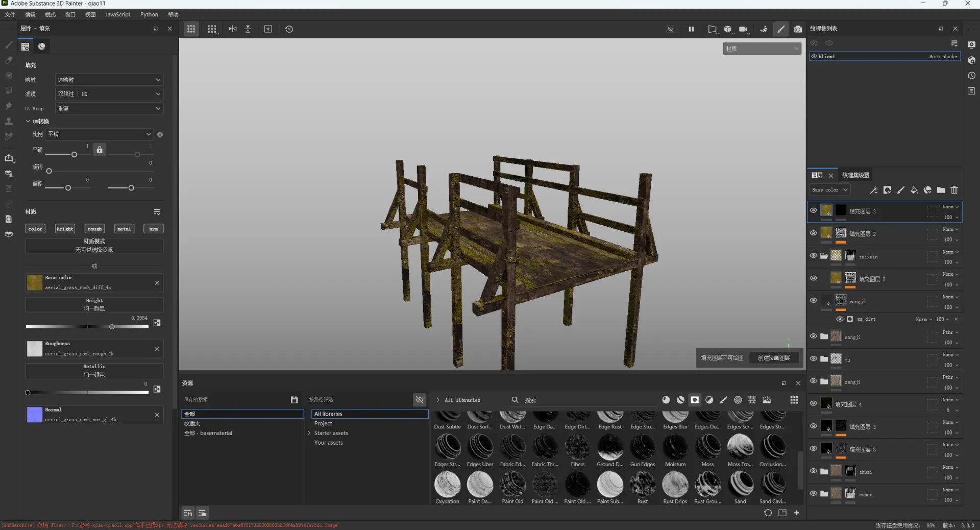Viewport: 980px width, 530px height.
Task: Open the UV Wrap dropdown
Action: (x=109, y=108)
